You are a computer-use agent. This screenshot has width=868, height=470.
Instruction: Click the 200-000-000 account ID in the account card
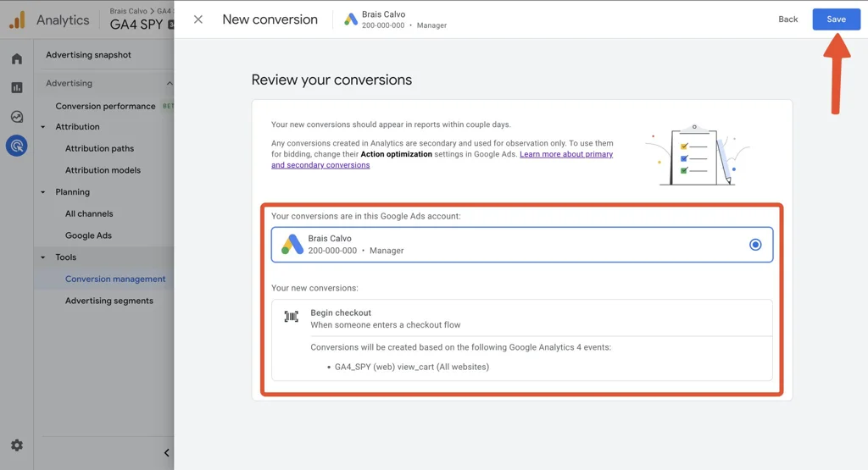332,251
